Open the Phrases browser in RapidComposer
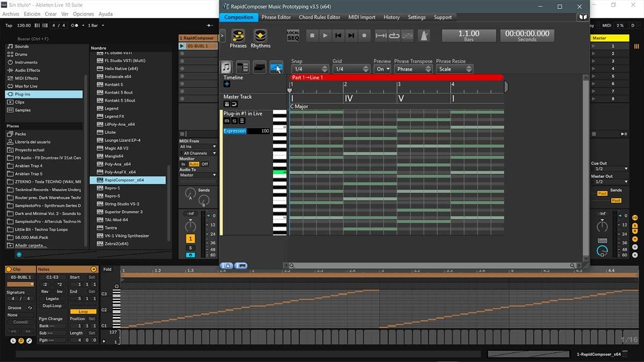Screen dimensions: 644x362 [238, 39]
